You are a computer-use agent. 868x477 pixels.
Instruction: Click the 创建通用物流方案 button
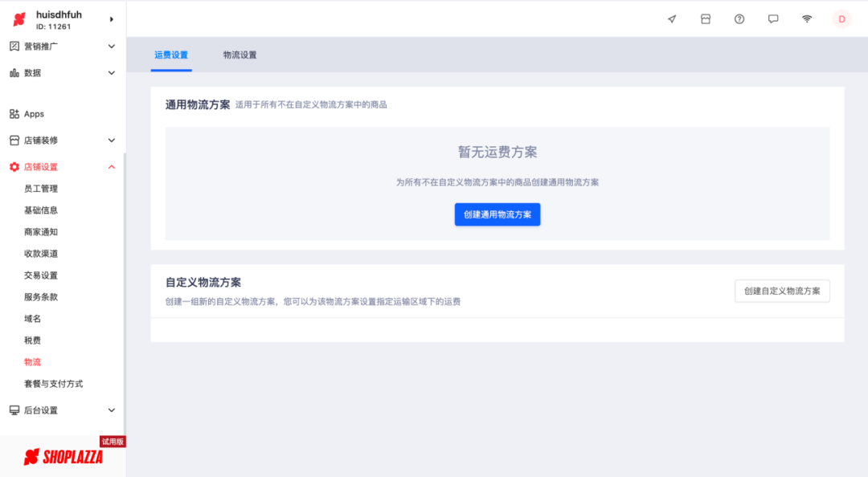pyautogui.click(x=497, y=214)
